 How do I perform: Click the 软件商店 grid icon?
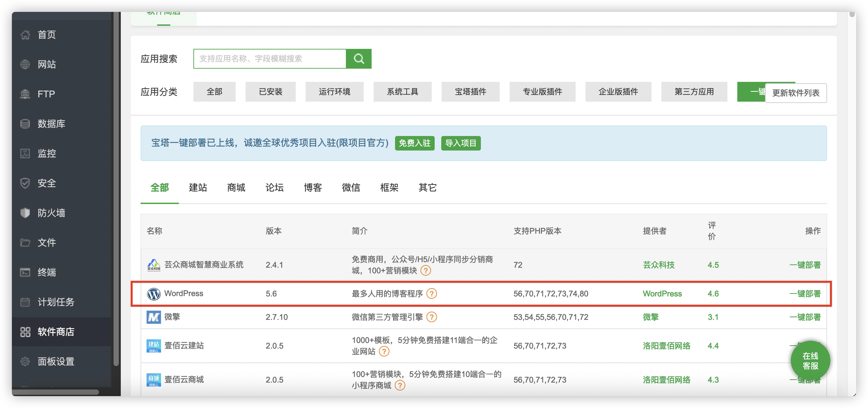tap(25, 331)
